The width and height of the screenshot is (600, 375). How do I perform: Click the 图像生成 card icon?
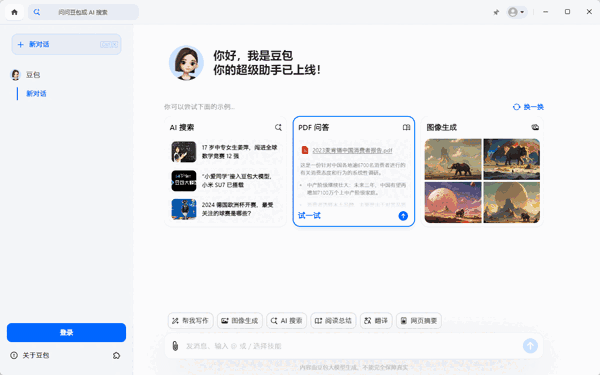click(535, 127)
